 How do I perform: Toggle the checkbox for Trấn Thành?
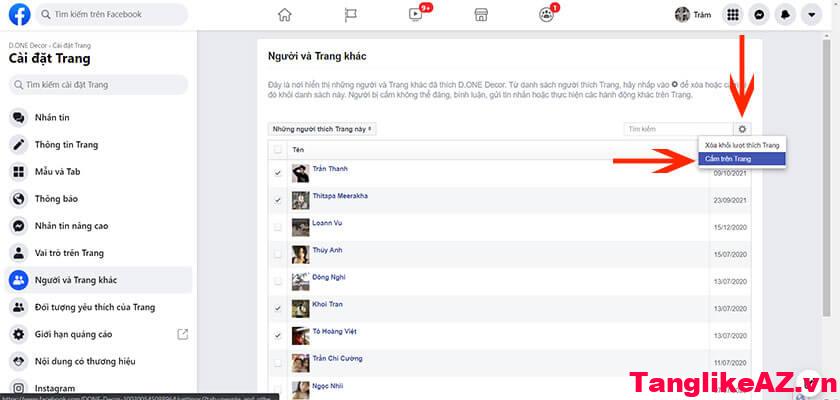(x=277, y=173)
